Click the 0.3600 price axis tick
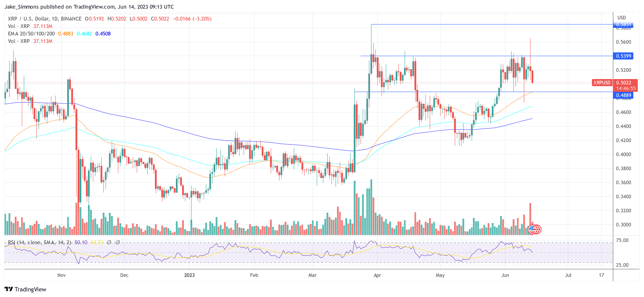This screenshot has width=644, height=297. coord(623,182)
